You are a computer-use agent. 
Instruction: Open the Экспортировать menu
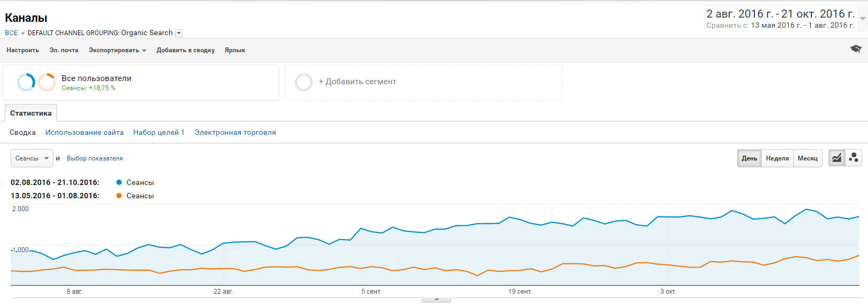tap(117, 50)
